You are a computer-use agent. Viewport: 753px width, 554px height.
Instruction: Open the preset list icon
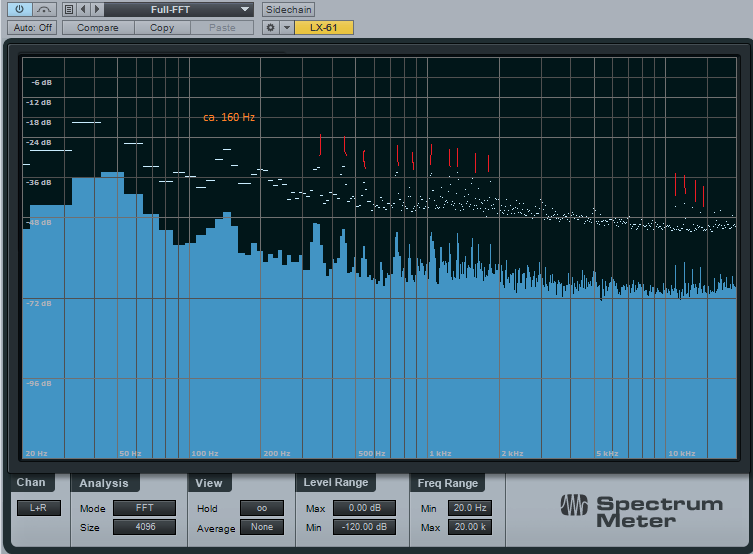[x=69, y=9]
